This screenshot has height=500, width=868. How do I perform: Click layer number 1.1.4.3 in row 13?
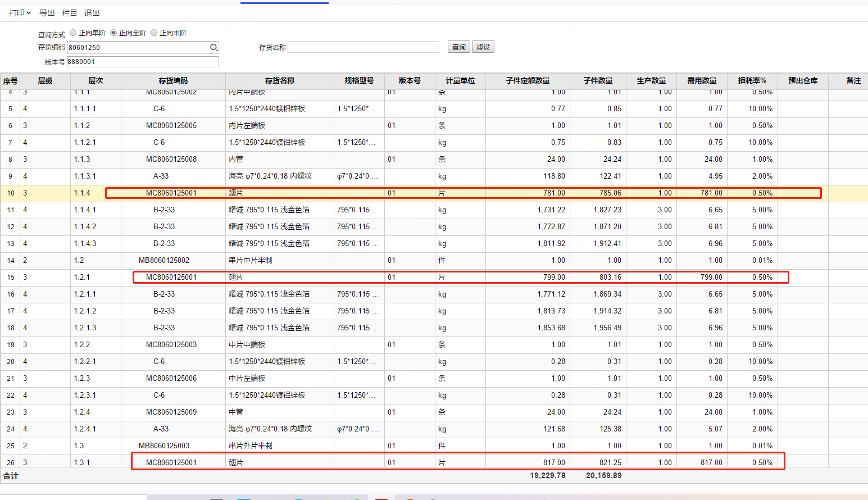[x=85, y=244]
